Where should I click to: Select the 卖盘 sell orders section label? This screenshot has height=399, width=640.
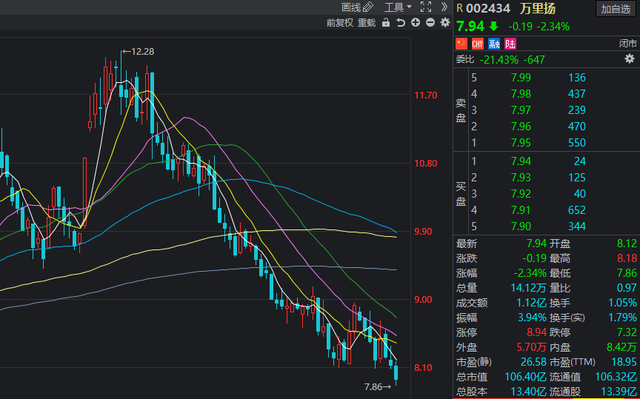pyautogui.click(x=461, y=110)
